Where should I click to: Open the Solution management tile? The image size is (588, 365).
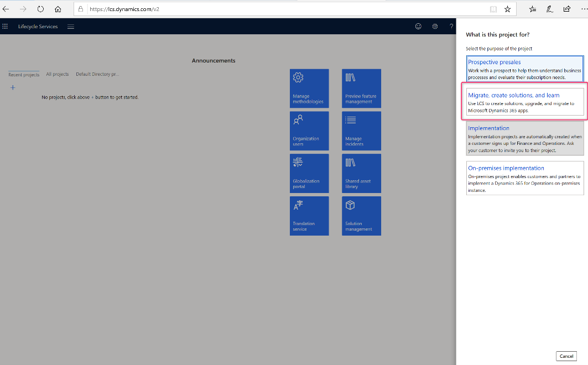[361, 216]
